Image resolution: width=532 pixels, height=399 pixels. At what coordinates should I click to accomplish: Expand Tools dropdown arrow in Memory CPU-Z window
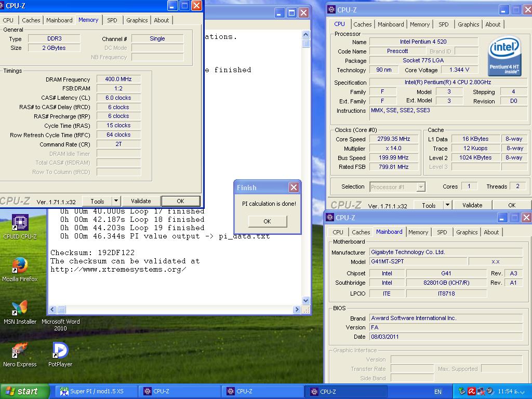point(116,201)
